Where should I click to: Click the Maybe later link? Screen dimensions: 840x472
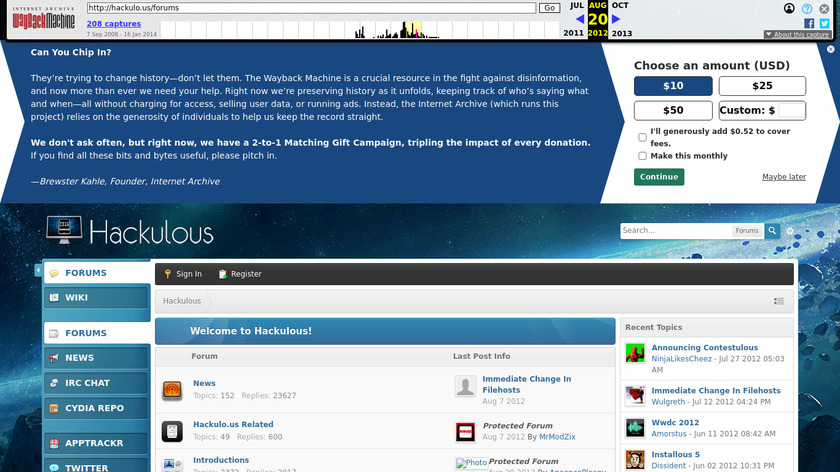784,177
